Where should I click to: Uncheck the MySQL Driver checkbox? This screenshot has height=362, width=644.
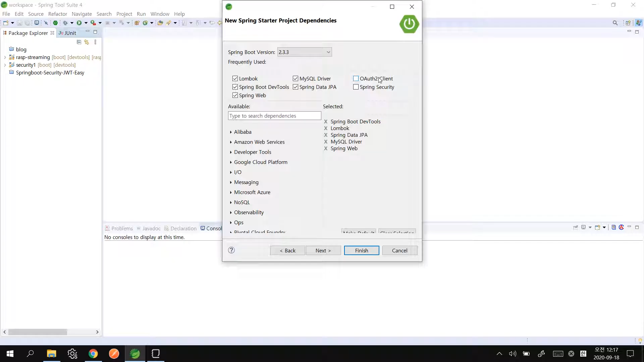click(x=296, y=78)
